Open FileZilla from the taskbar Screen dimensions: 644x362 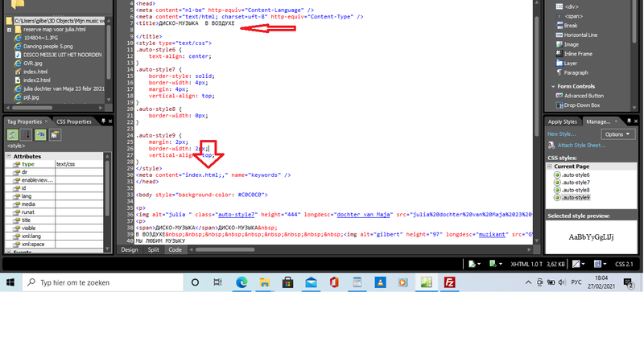coord(450,282)
